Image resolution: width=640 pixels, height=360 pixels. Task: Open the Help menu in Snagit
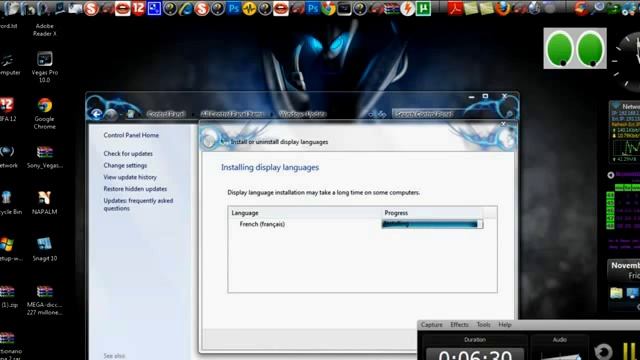[x=504, y=324]
